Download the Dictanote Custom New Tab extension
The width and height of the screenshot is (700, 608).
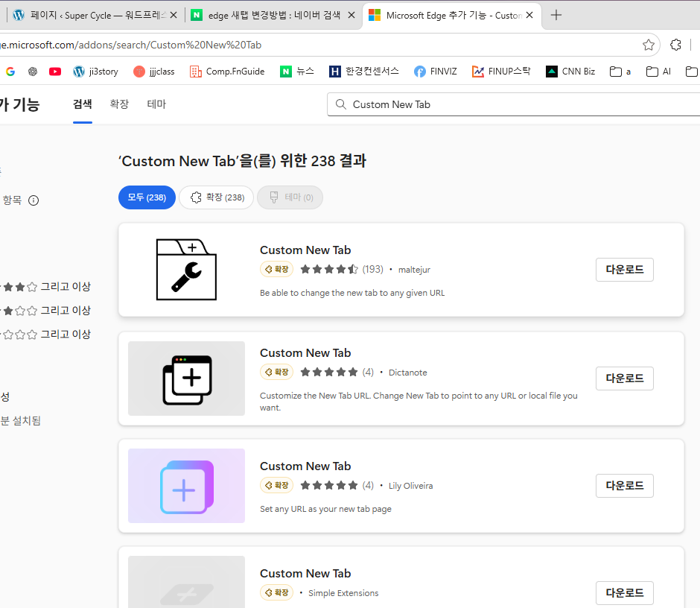coord(625,379)
